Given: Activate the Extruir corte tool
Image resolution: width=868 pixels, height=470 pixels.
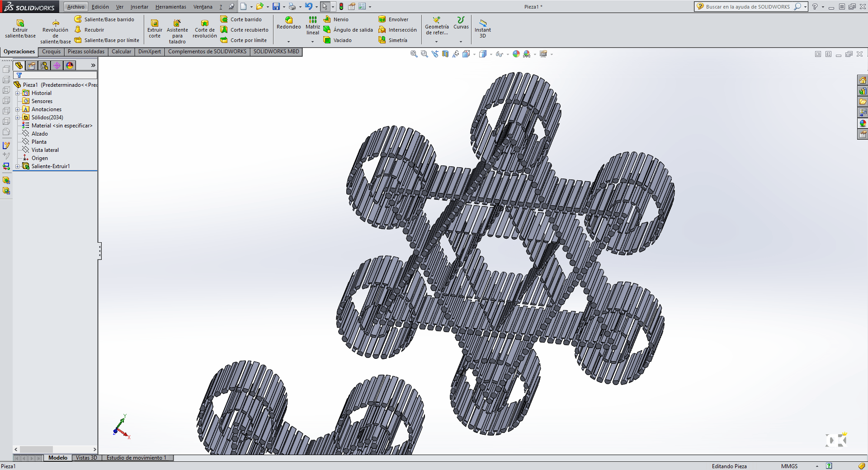Looking at the screenshot, I should pos(155,29).
